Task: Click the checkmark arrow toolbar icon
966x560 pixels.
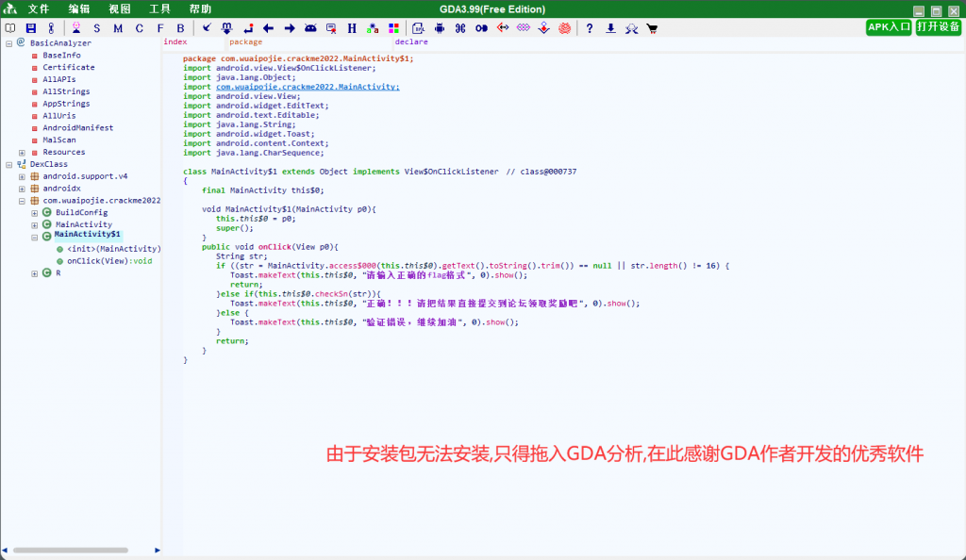Action: click(x=207, y=28)
